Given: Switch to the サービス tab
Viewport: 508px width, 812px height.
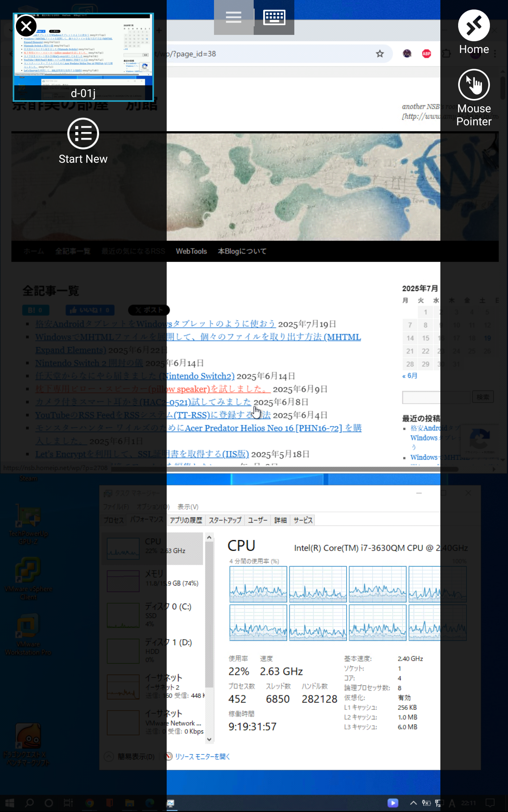Looking at the screenshot, I should tap(303, 520).
